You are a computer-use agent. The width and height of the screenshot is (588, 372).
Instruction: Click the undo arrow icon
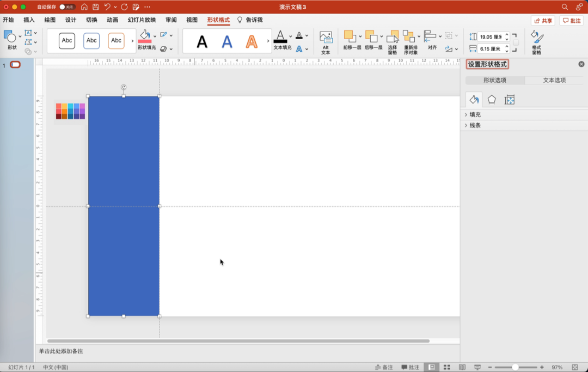tap(107, 7)
